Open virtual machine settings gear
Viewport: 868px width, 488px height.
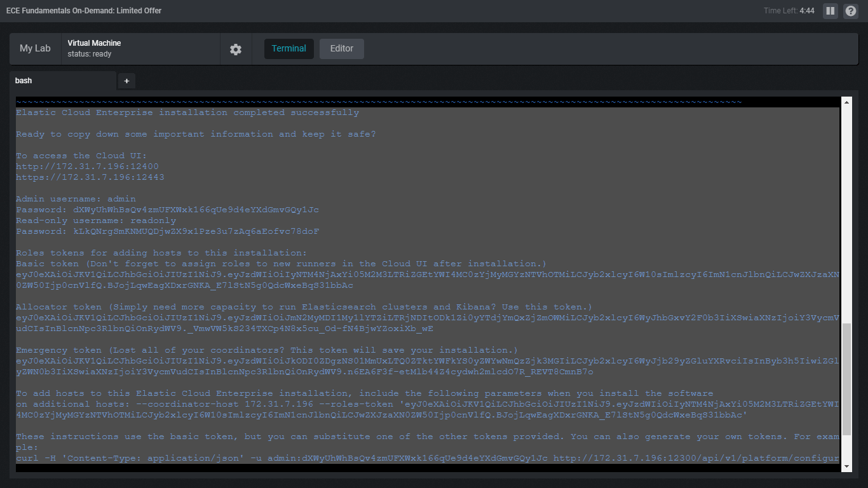[236, 49]
